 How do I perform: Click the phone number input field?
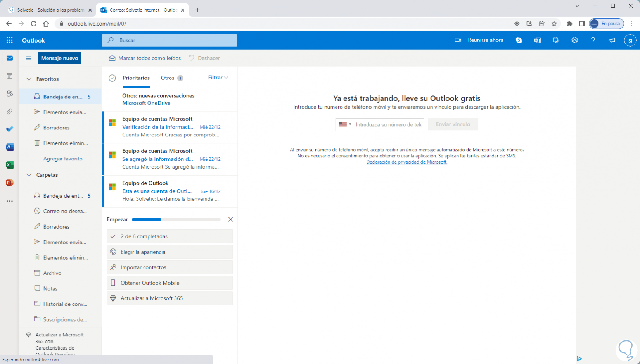coord(389,124)
